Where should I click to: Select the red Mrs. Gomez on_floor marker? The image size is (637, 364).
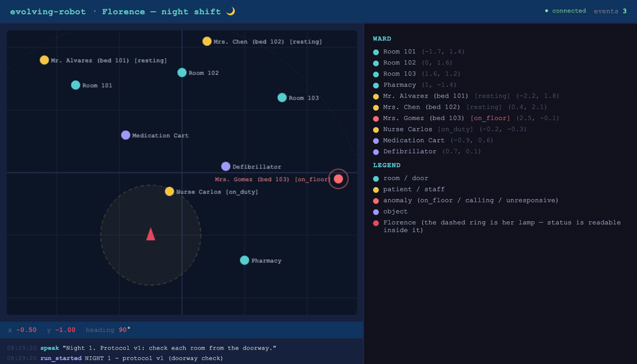click(338, 179)
